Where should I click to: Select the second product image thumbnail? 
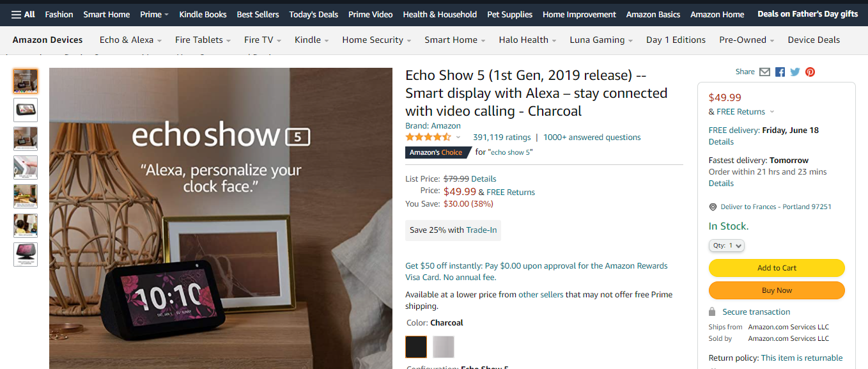click(x=26, y=110)
